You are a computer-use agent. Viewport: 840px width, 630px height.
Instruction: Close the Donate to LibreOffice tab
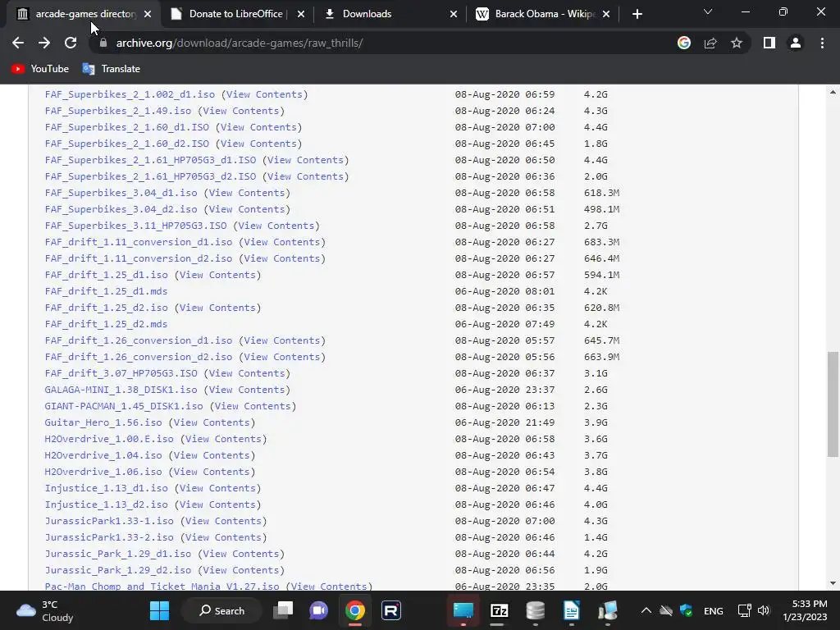tap(301, 14)
